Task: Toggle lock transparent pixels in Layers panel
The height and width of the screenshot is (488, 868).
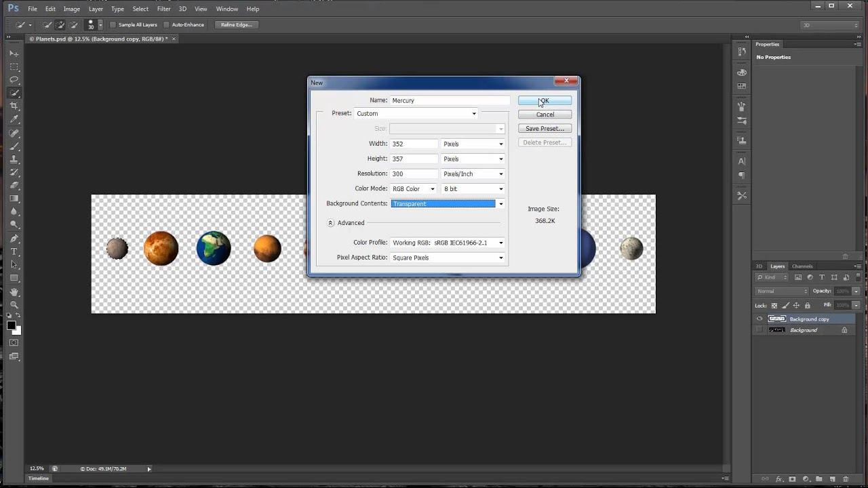Action: pos(774,306)
